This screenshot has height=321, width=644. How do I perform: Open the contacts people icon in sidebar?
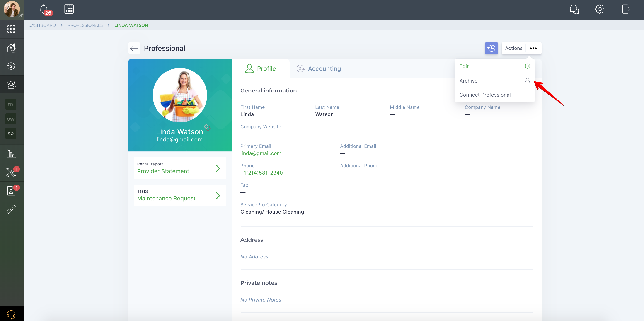coord(11,85)
